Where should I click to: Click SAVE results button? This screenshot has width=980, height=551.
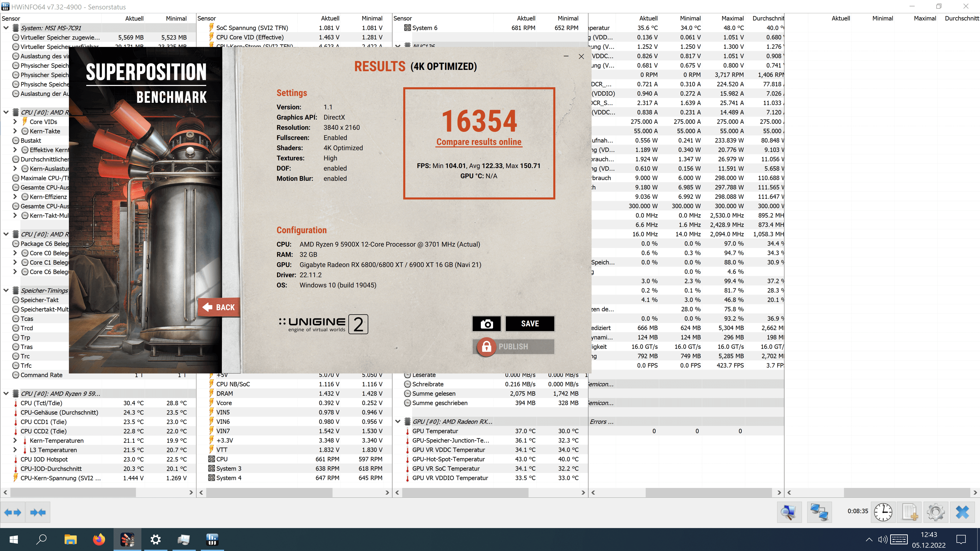[x=530, y=324]
